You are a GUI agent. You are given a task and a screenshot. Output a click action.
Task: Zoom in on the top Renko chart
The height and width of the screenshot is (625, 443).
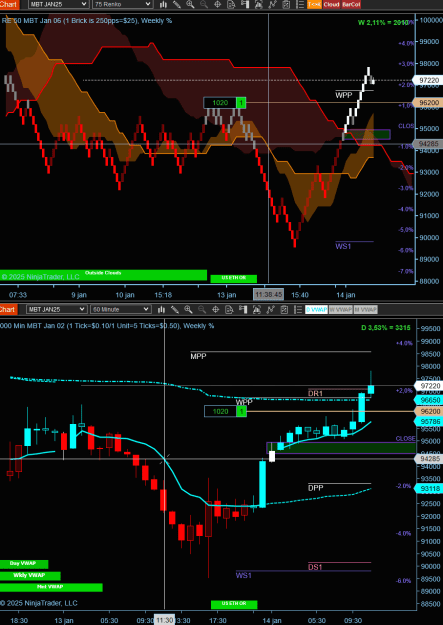190,4
